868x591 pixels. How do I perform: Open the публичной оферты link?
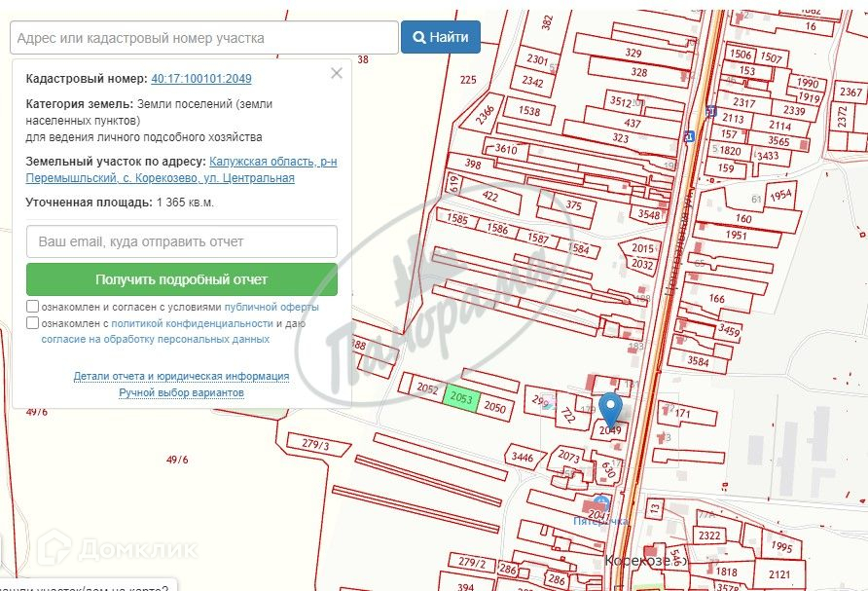[271, 307]
